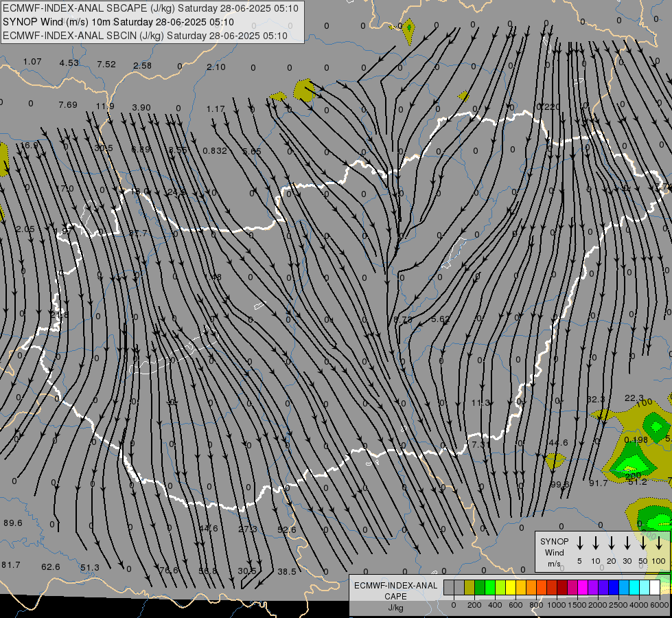
Task: Click the map value 51.2
Action: (637, 481)
